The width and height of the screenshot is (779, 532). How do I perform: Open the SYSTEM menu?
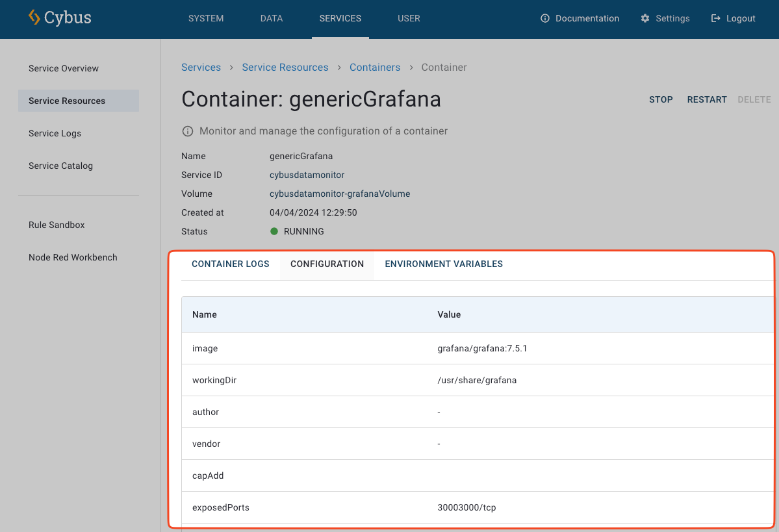[x=206, y=18]
